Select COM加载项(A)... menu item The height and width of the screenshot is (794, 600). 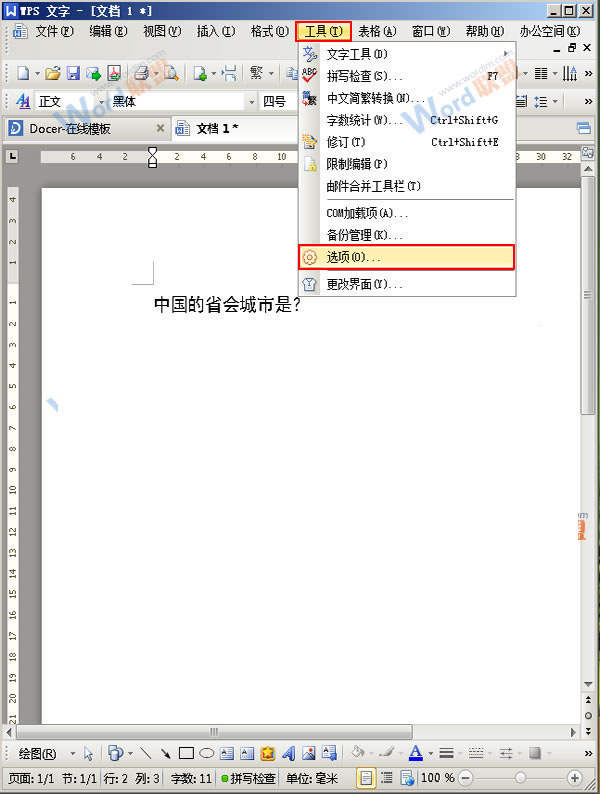407,213
